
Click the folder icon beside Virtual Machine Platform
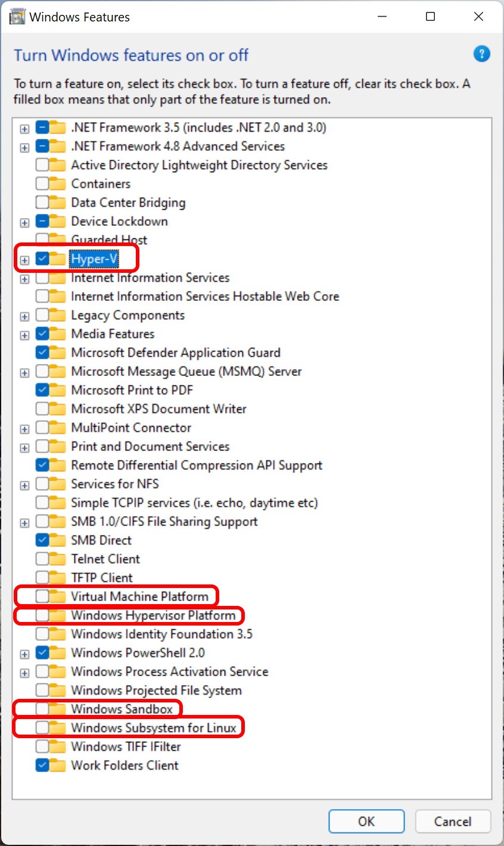tap(58, 596)
